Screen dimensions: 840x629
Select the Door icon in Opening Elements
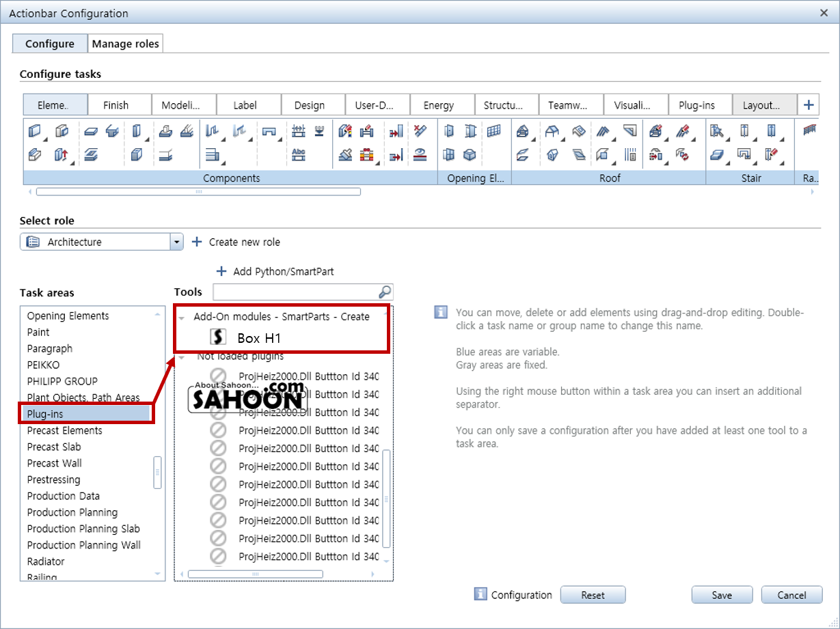pos(449,130)
